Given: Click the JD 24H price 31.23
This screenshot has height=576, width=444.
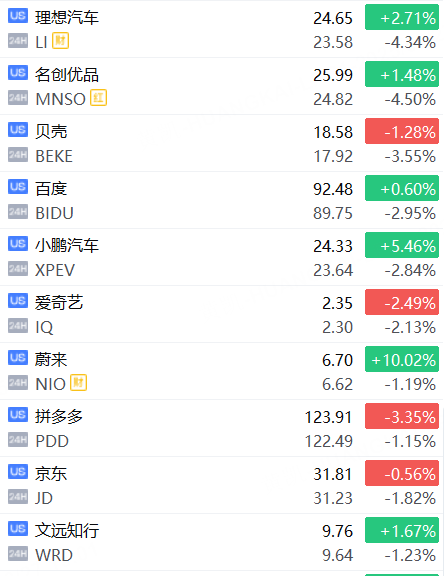Looking at the screenshot, I should click(x=333, y=498).
